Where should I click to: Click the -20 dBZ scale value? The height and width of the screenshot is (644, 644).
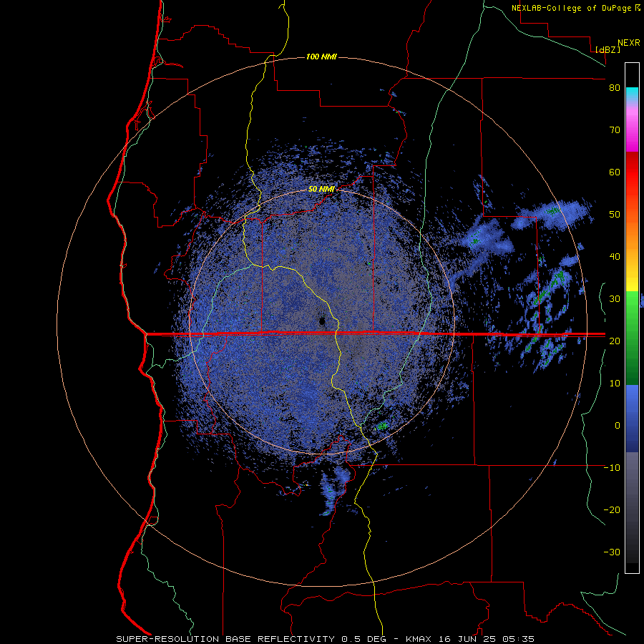tap(612, 509)
